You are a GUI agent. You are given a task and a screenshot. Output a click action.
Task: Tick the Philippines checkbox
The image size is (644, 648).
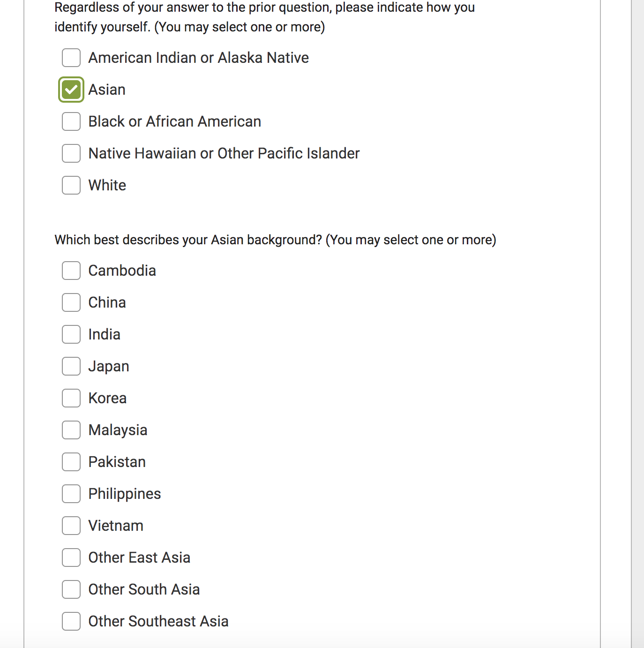[71, 494]
